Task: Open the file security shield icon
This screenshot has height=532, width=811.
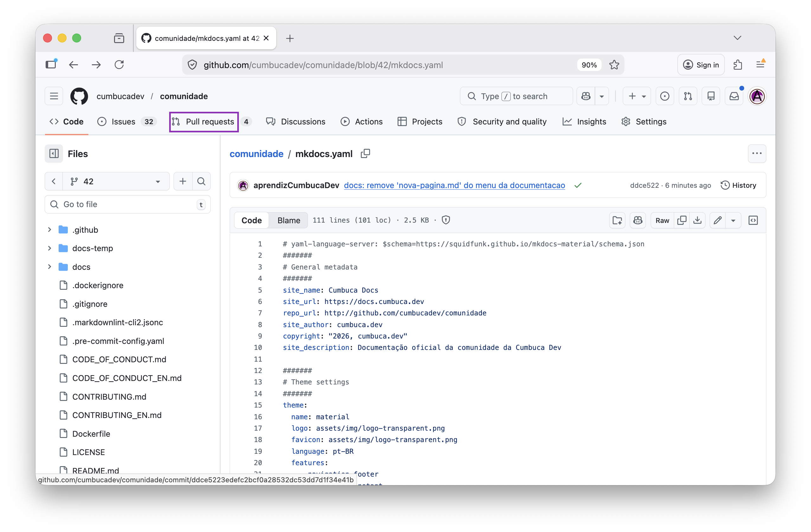Action: [x=446, y=220]
